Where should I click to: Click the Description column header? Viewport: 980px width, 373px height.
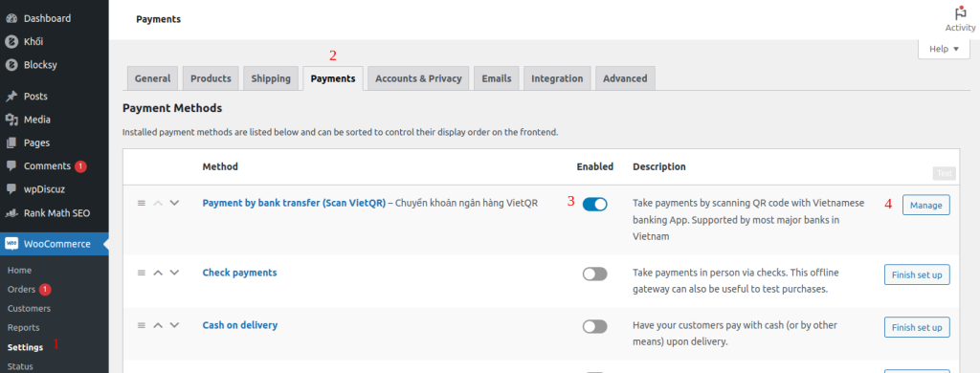[658, 166]
